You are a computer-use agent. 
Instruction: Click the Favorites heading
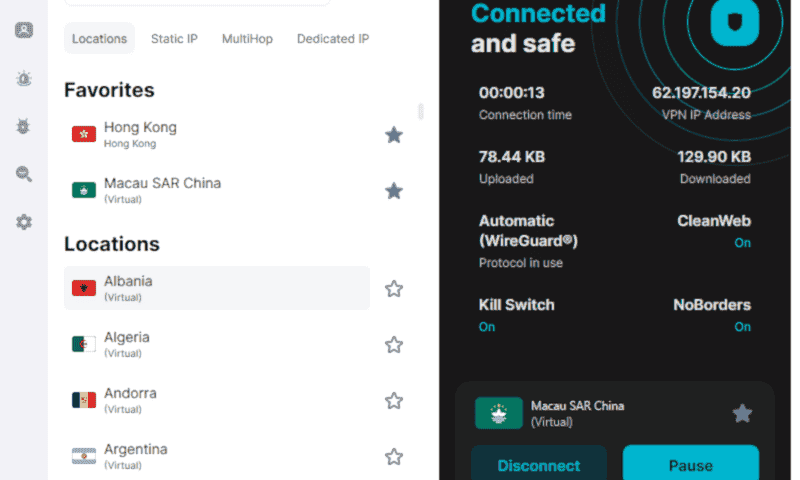click(x=109, y=90)
